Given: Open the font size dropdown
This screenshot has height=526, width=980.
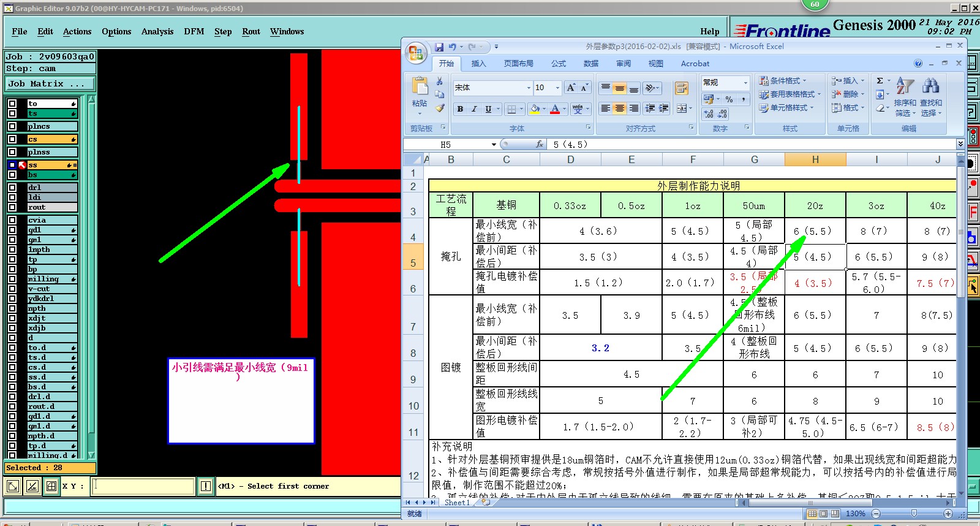Looking at the screenshot, I should pyautogui.click(x=557, y=88).
